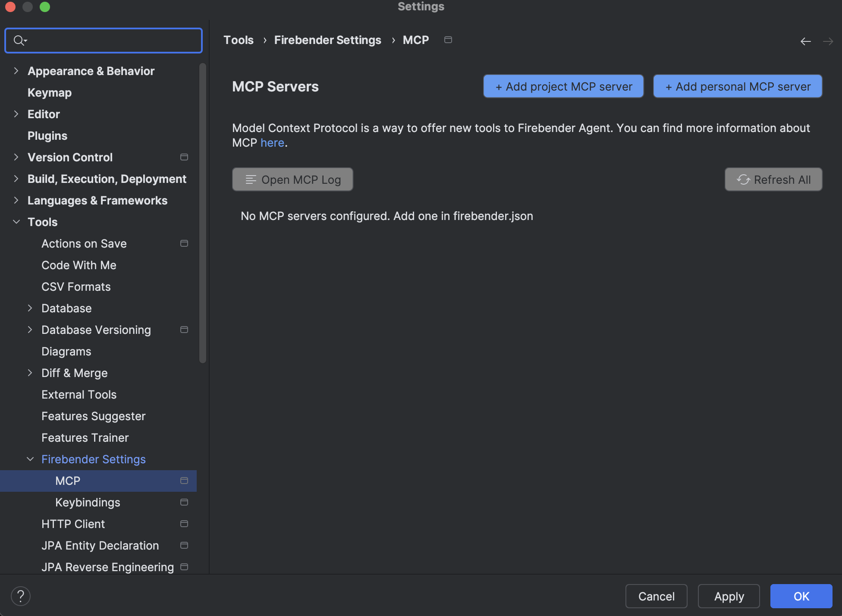
Task: Click the project-level icon beside MCP breadcrumb
Action: [448, 40]
